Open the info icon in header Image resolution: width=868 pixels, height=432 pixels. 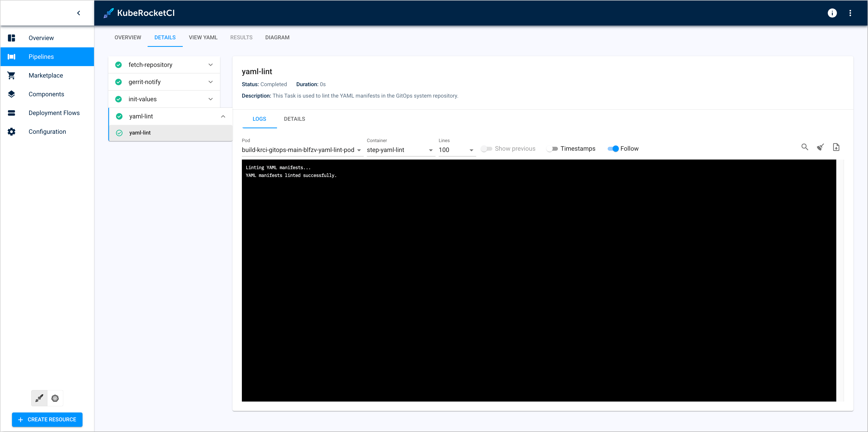click(x=832, y=13)
